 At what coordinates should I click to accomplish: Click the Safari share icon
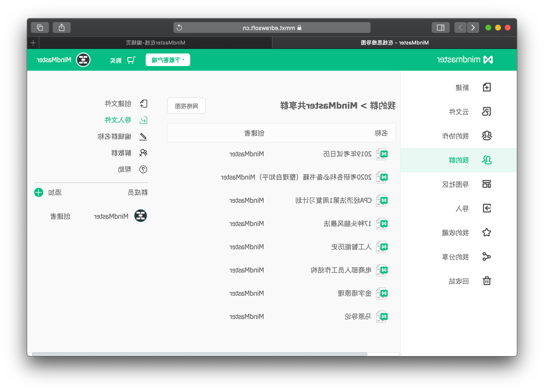click(x=62, y=28)
